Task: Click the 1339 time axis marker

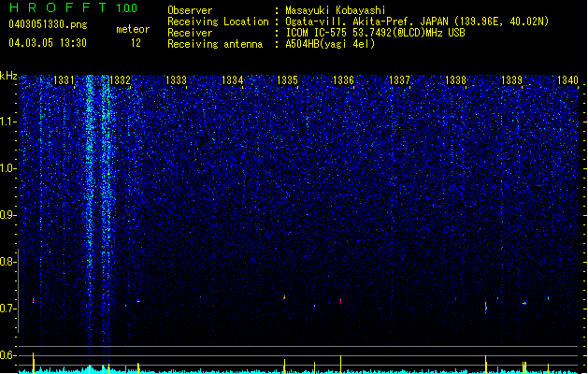Action: coord(511,79)
